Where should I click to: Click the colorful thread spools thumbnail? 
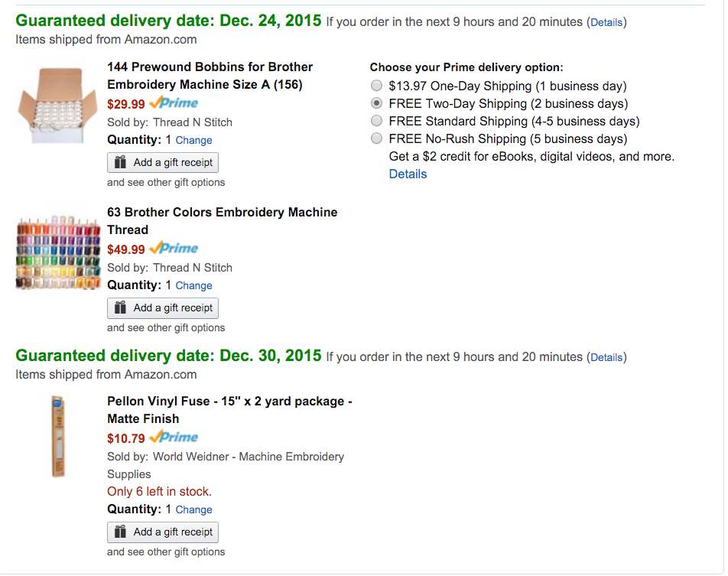pyautogui.click(x=58, y=252)
